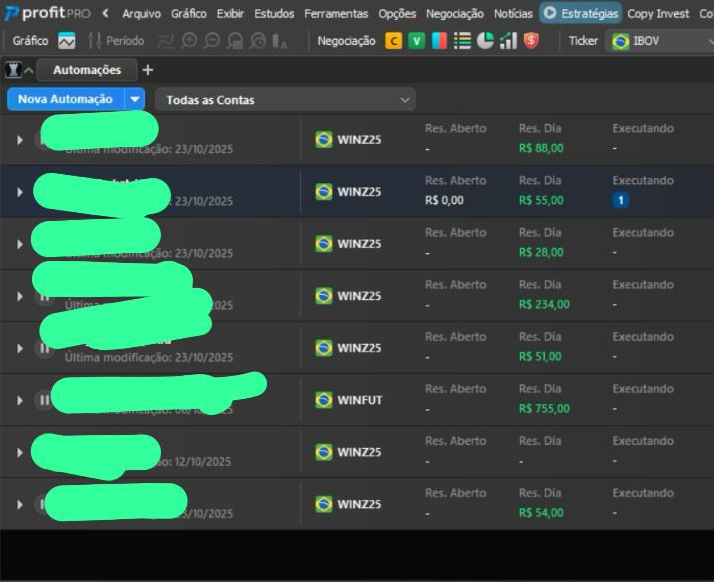Open the Ferramentas menu
714x582 pixels.
[336, 13]
